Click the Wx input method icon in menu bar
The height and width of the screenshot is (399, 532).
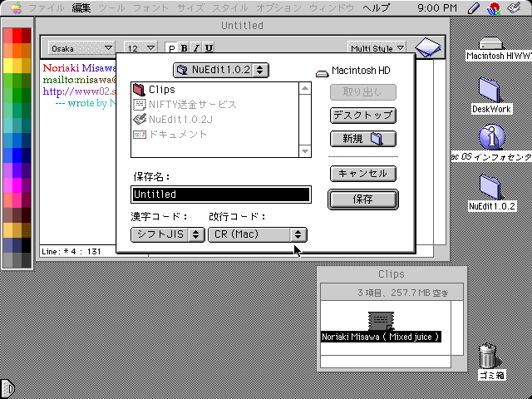[x=494, y=7]
